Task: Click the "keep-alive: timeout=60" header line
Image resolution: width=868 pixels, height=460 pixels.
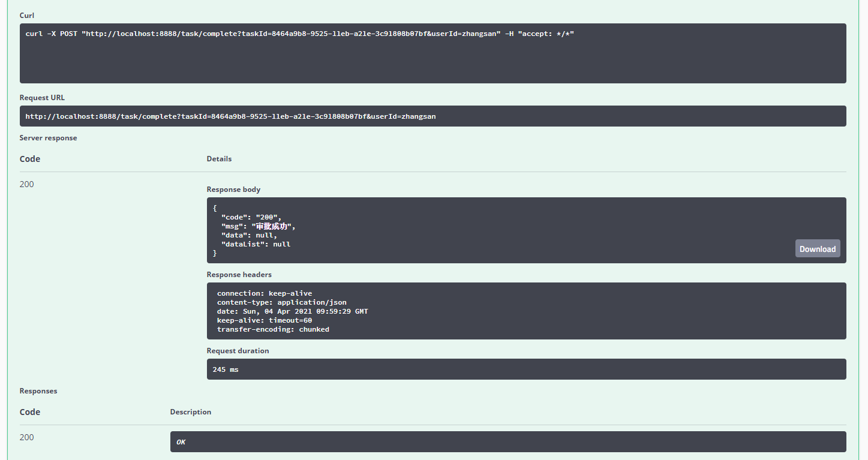Action: click(265, 321)
